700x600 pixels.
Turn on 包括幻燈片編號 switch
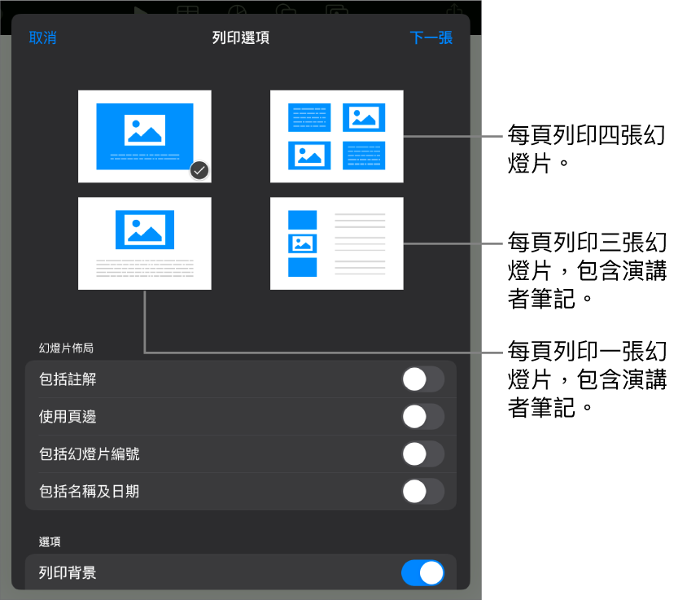(422, 454)
